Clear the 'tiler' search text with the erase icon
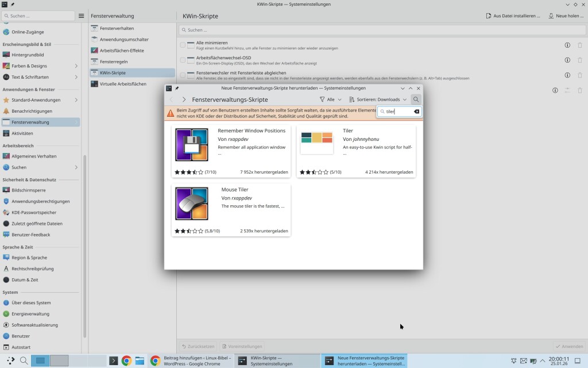 pos(416,112)
